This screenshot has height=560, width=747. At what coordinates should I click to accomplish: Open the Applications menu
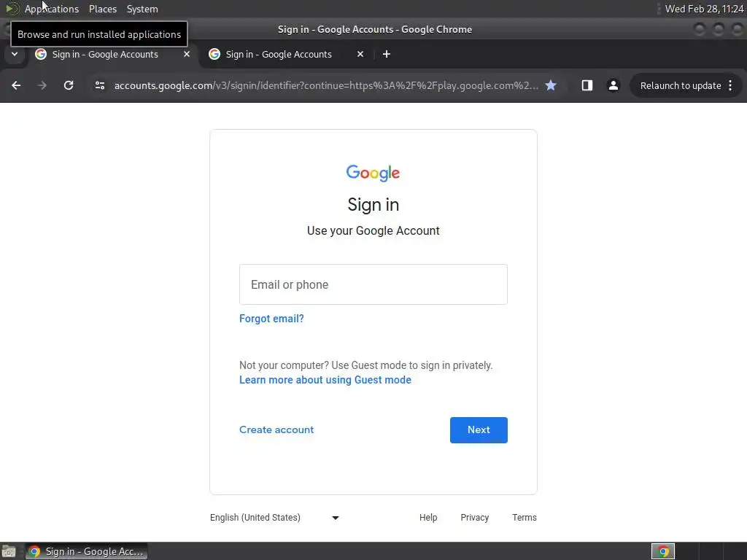tap(52, 9)
